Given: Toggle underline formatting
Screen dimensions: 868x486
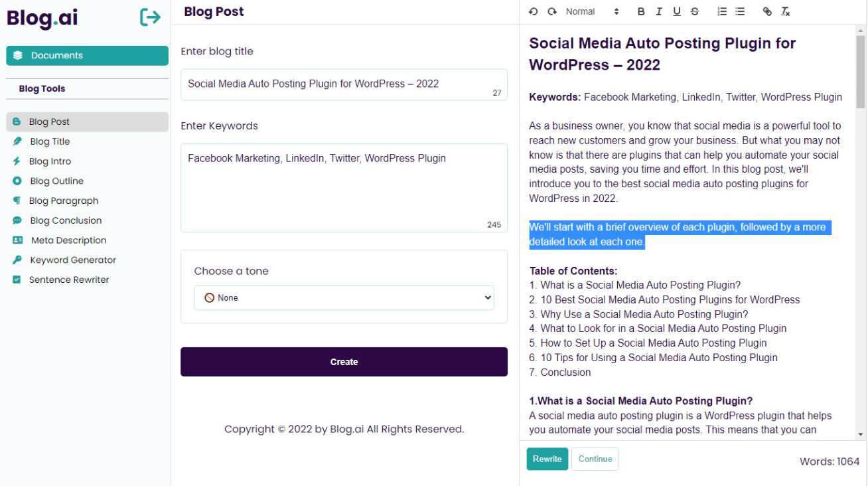Looking at the screenshot, I should pos(677,11).
